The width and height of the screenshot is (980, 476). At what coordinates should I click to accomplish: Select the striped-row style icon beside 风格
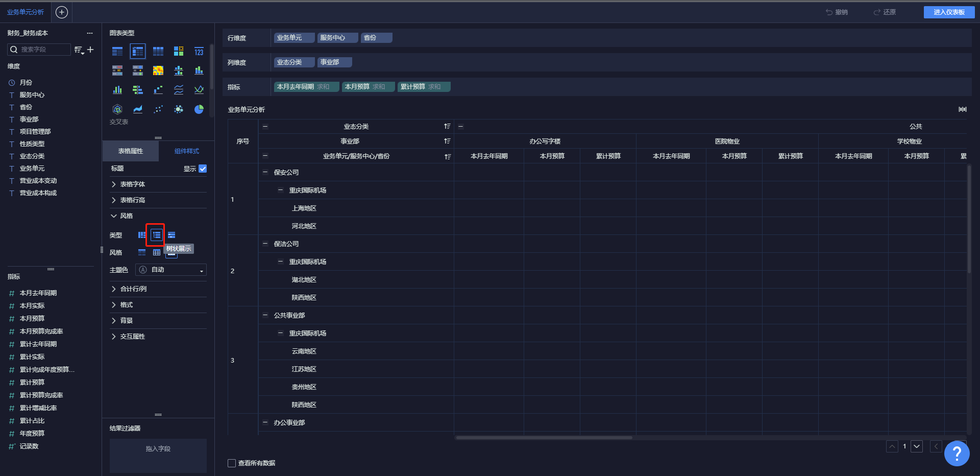tap(142, 252)
